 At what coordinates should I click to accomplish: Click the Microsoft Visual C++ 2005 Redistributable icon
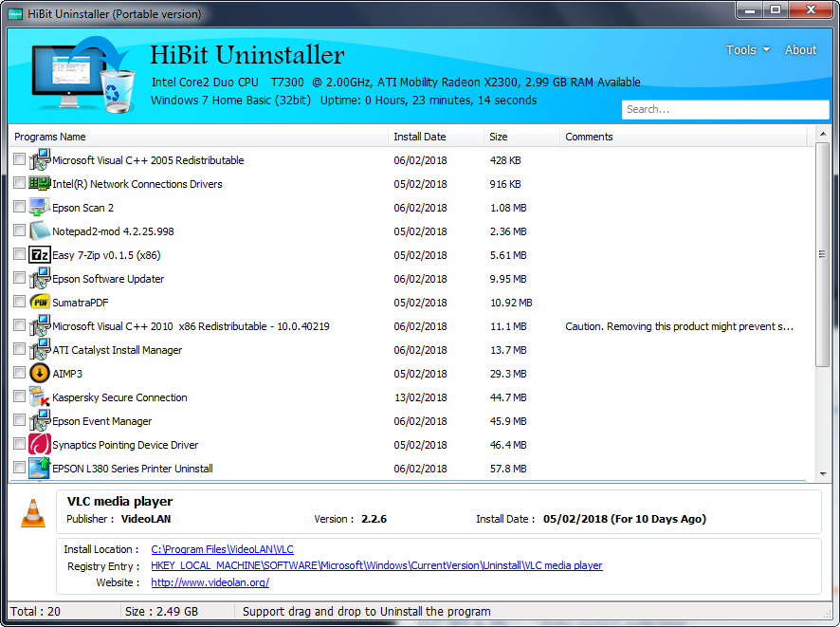click(x=40, y=159)
